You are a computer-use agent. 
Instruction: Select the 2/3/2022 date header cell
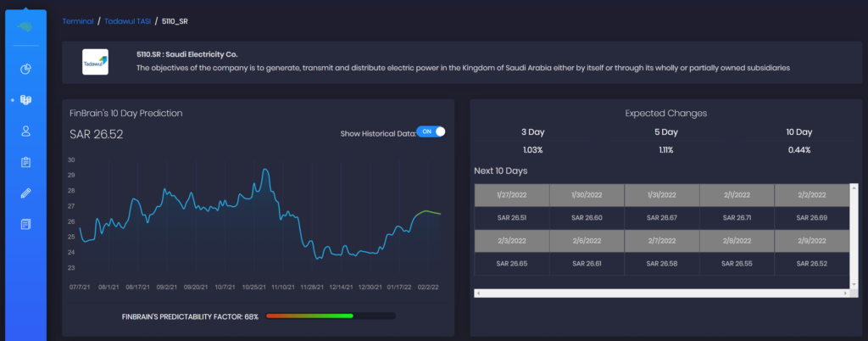pyautogui.click(x=512, y=241)
